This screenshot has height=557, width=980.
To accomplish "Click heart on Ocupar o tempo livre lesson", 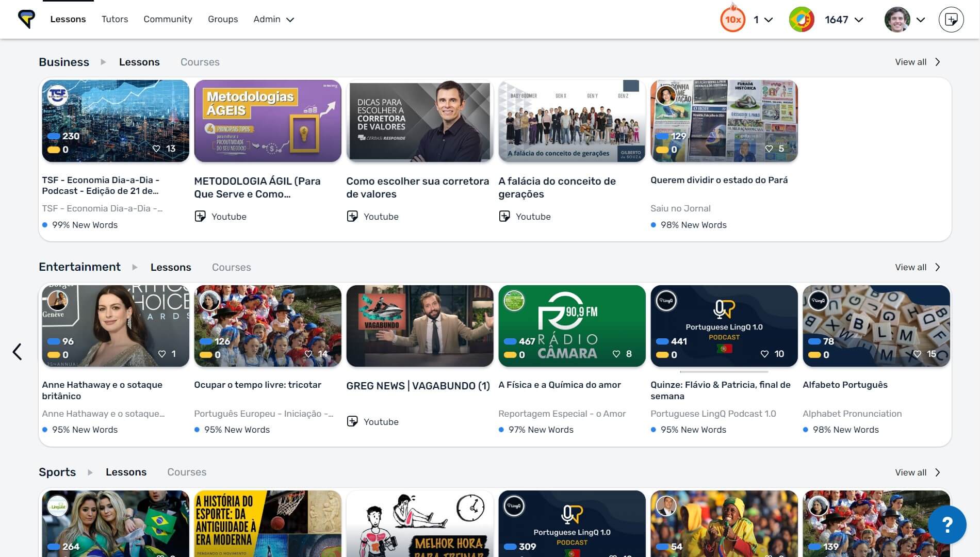I will (308, 354).
